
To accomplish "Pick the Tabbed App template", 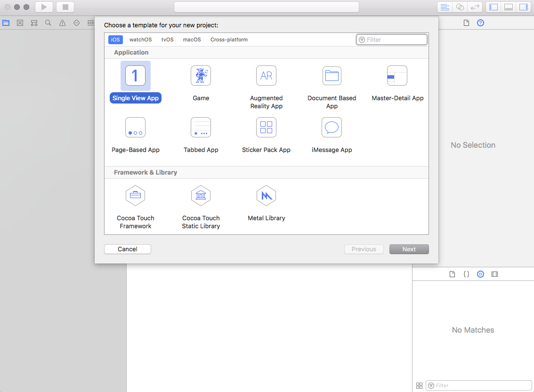I will pos(201,136).
